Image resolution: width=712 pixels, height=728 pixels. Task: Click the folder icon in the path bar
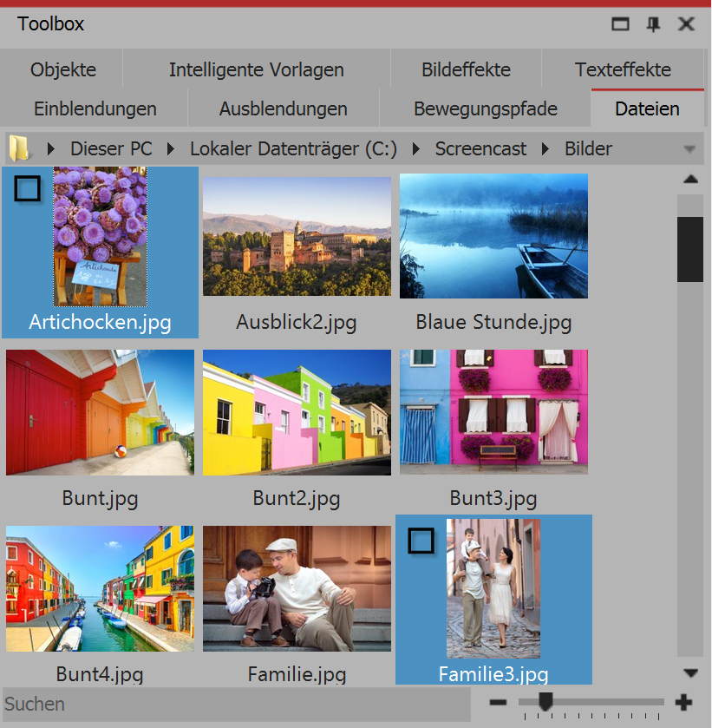pyautogui.click(x=19, y=148)
